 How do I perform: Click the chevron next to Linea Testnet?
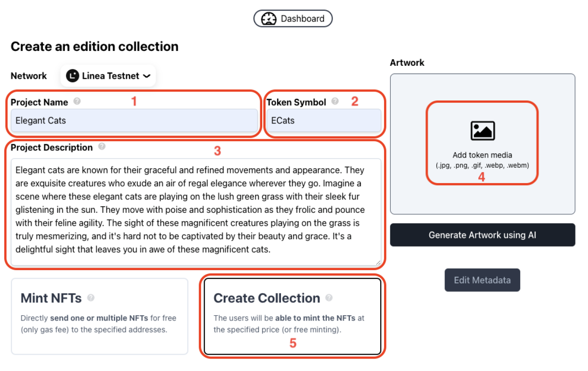click(x=147, y=76)
